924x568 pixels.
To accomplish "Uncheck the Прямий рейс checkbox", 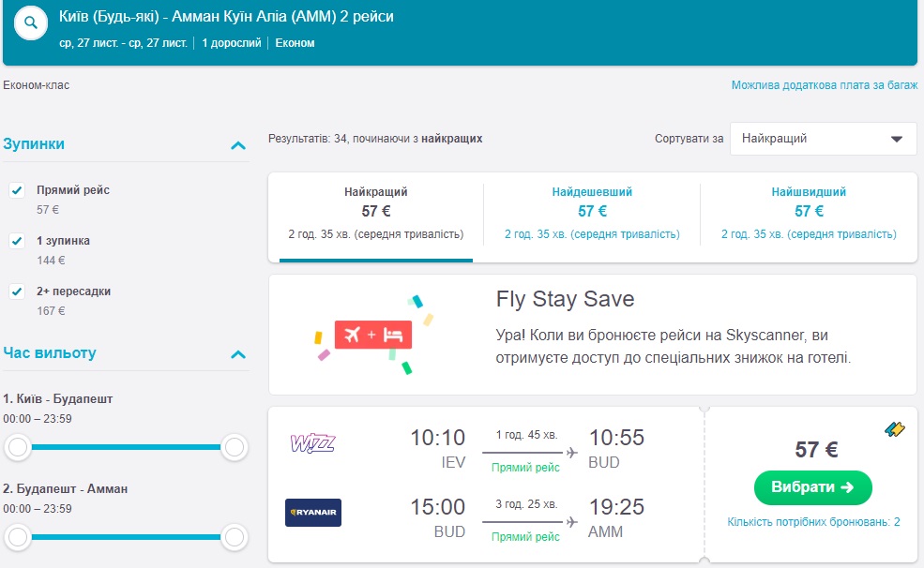I will click(17, 190).
